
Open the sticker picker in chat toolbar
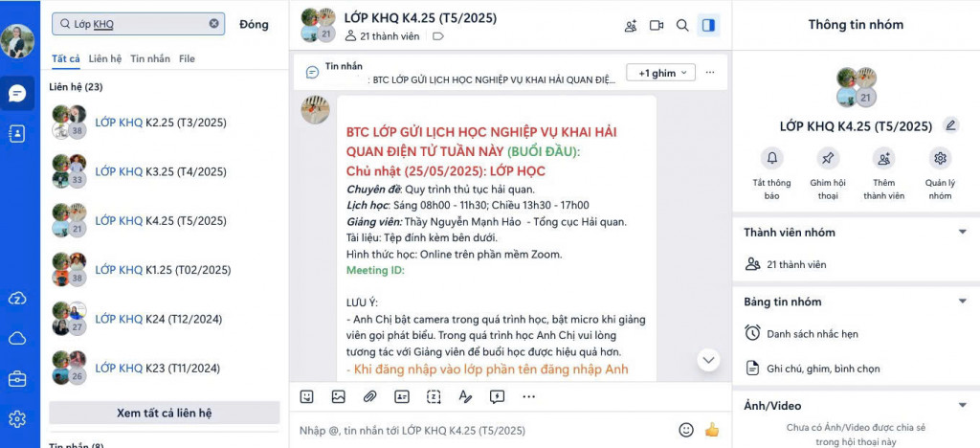tap(306, 396)
